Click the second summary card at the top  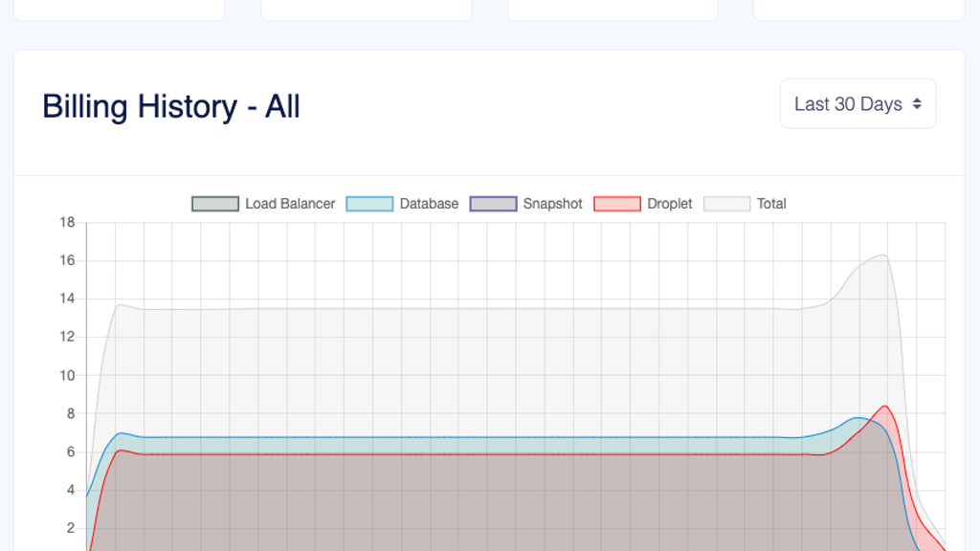(365, 8)
